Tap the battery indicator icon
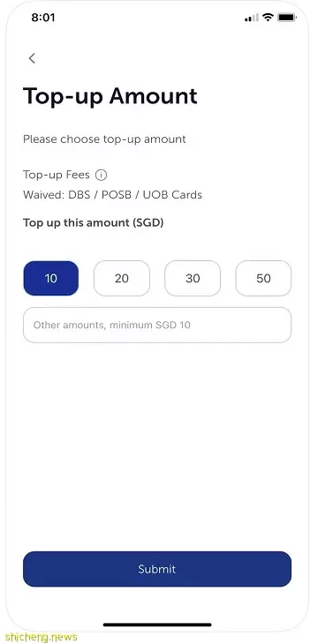The width and height of the screenshot is (318, 644). point(287,18)
